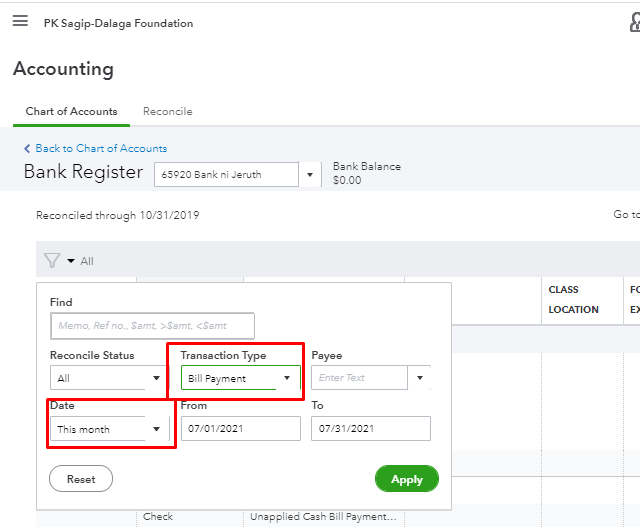Open the bank account selector dropdown
This screenshot has width=640, height=527.
(x=310, y=175)
